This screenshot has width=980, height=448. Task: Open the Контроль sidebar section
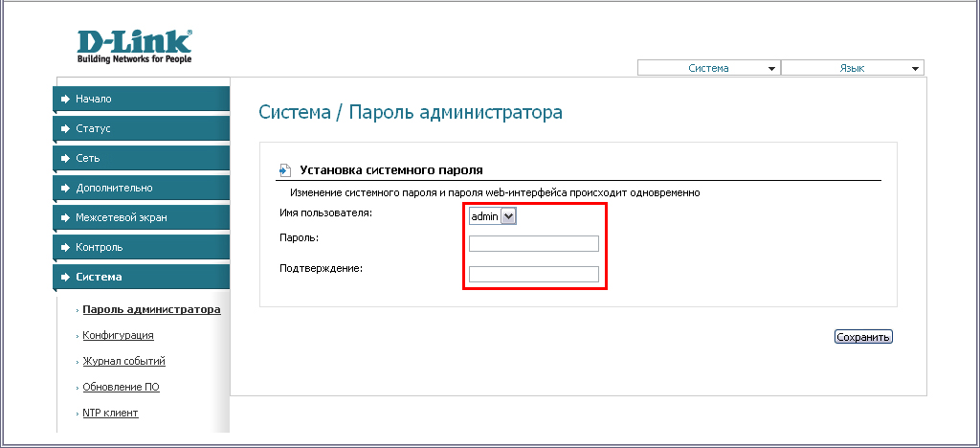click(x=142, y=247)
